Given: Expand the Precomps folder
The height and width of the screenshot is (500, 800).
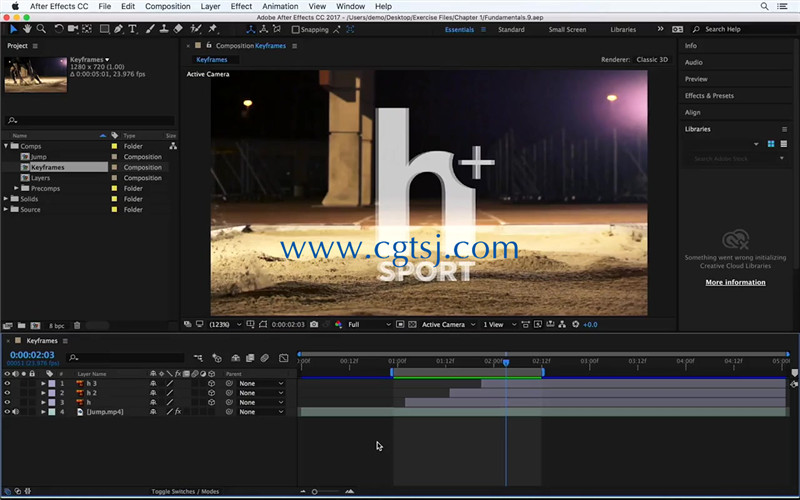Looking at the screenshot, I should (x=16, y=188).
